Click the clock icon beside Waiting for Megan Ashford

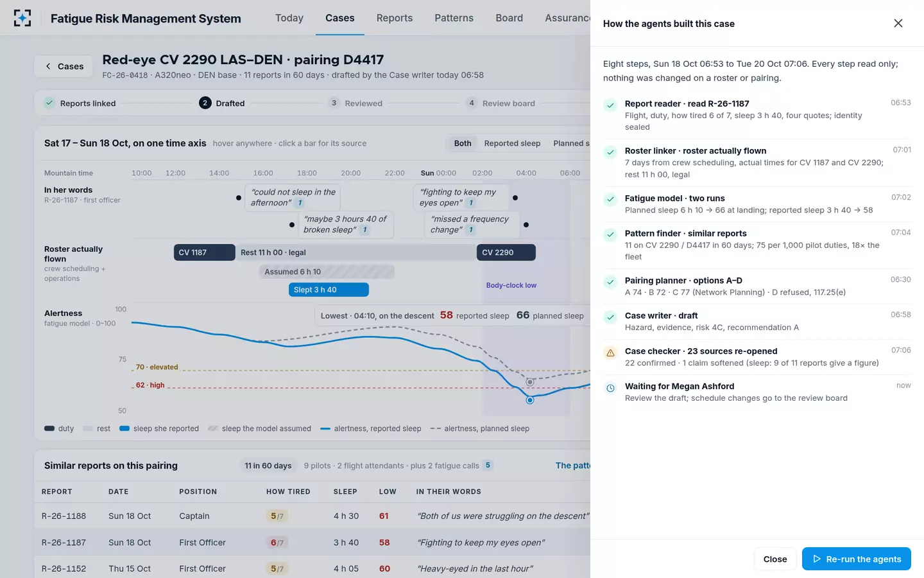(610, 388)
